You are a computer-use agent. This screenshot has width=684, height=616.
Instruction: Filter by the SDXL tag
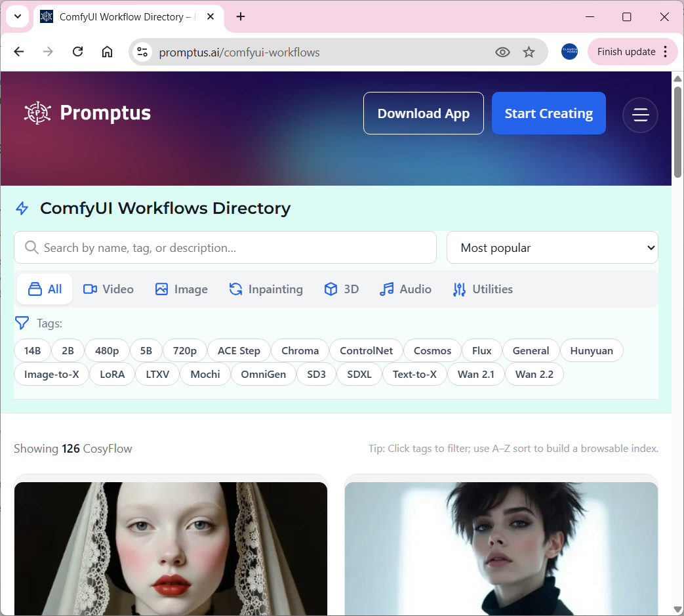click(x=359, y=374)
